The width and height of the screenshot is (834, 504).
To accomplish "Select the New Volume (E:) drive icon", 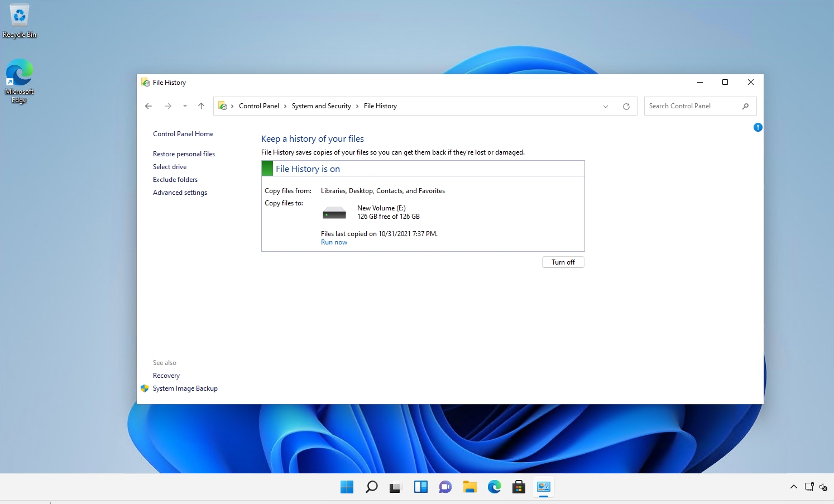I will [334, 212].
